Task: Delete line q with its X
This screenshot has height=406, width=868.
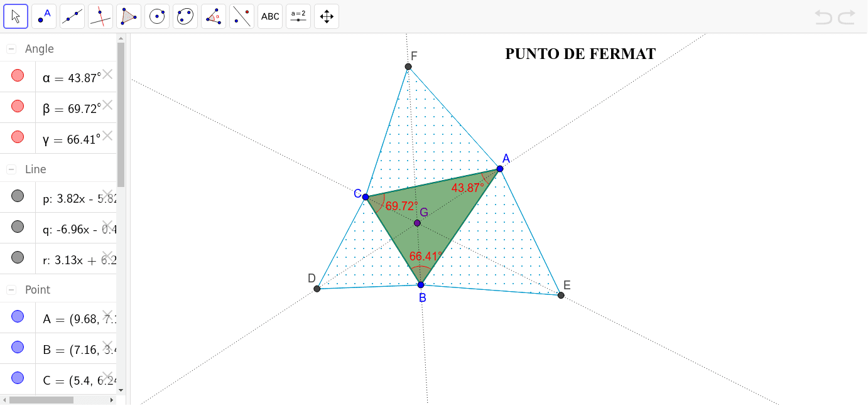Action: pyautogui.click(x=107, y=225)
